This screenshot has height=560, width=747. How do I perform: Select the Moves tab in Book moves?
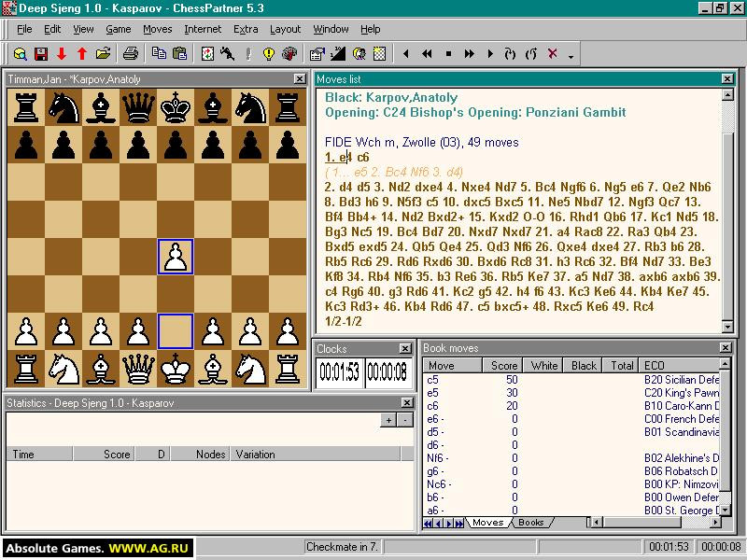pos(487,523)
